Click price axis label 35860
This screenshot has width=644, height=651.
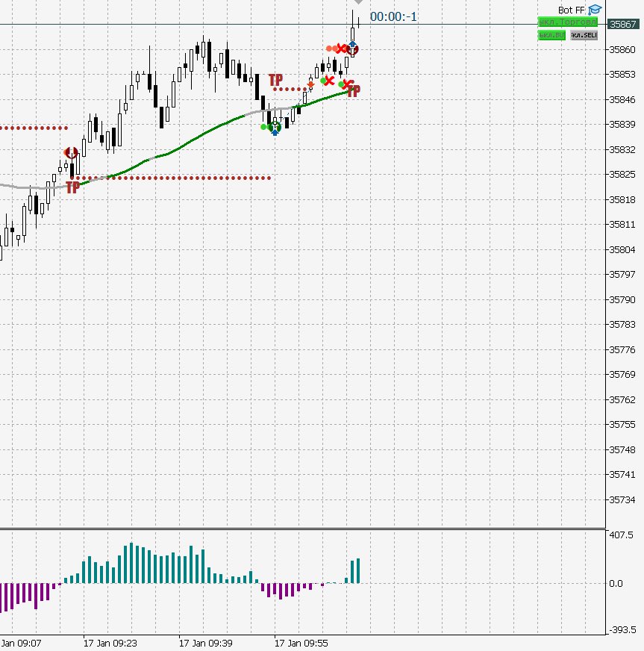tap(622, 50)
